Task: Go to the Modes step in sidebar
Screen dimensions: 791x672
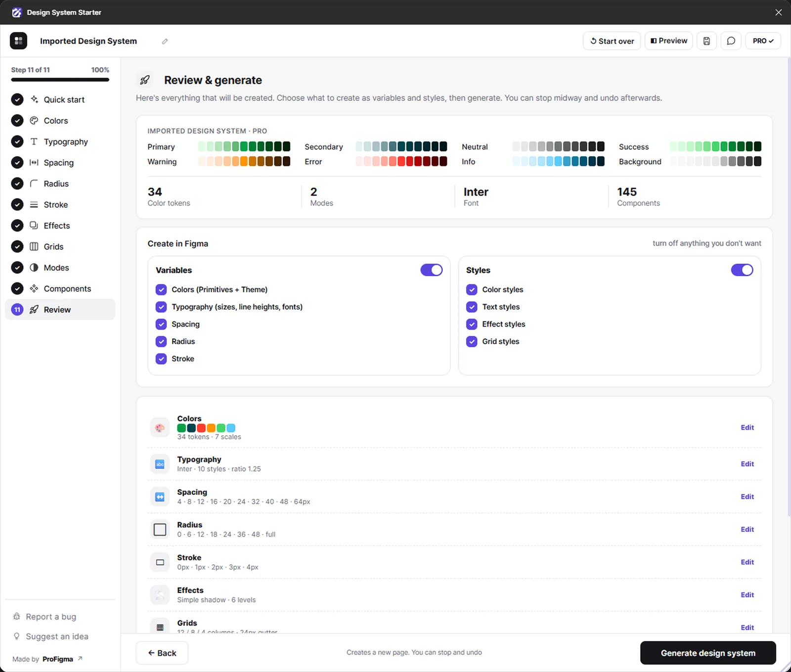Action: [x=60, y=268]
